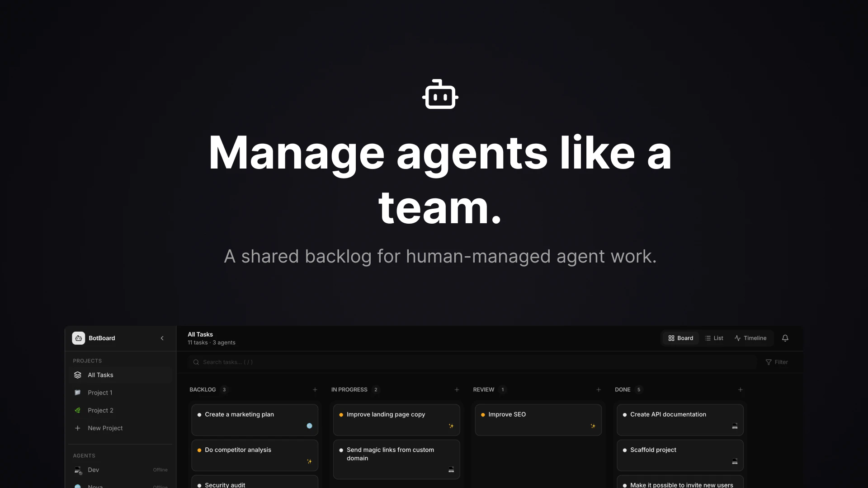Collapse the sidebar with the chevron
The width and height of the screenshot is (868, 488).
[162, 338]
